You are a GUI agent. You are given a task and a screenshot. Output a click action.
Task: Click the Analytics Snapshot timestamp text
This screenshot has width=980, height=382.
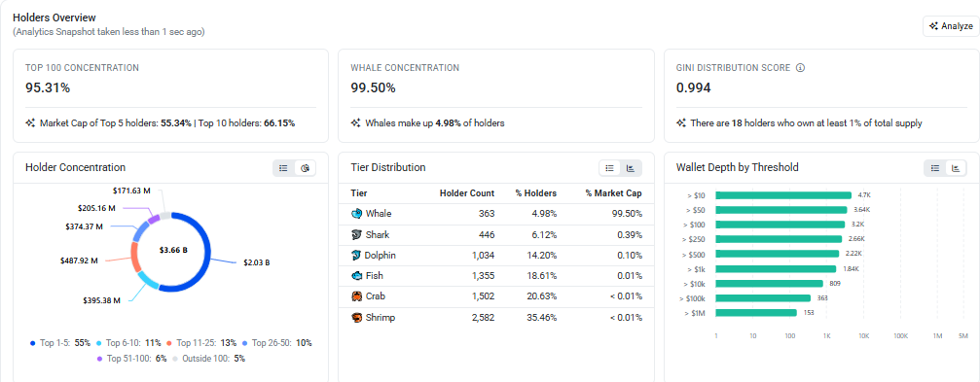[109, 31]
